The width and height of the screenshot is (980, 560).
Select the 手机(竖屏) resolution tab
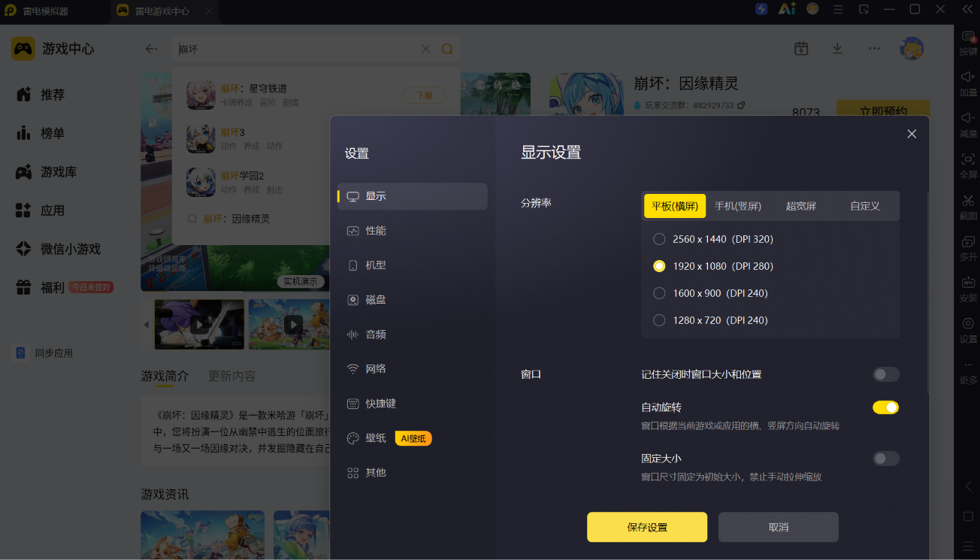pyautogui.click(x=738, y=206)
